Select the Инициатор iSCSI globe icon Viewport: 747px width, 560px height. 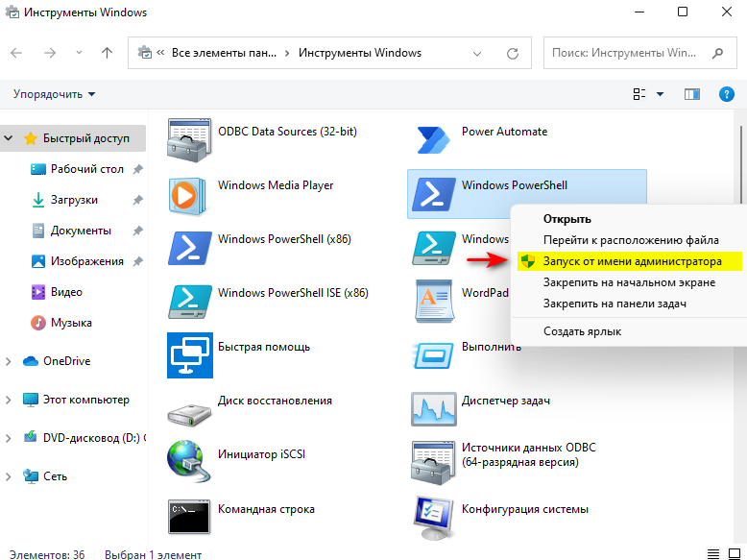coord(189,461)
